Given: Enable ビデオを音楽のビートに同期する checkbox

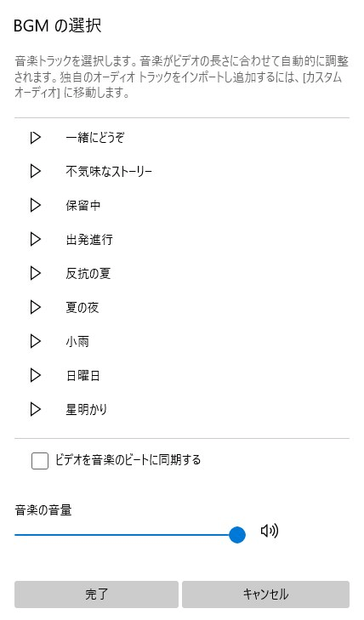Looking at the screenshot, I should coord(40,461).
